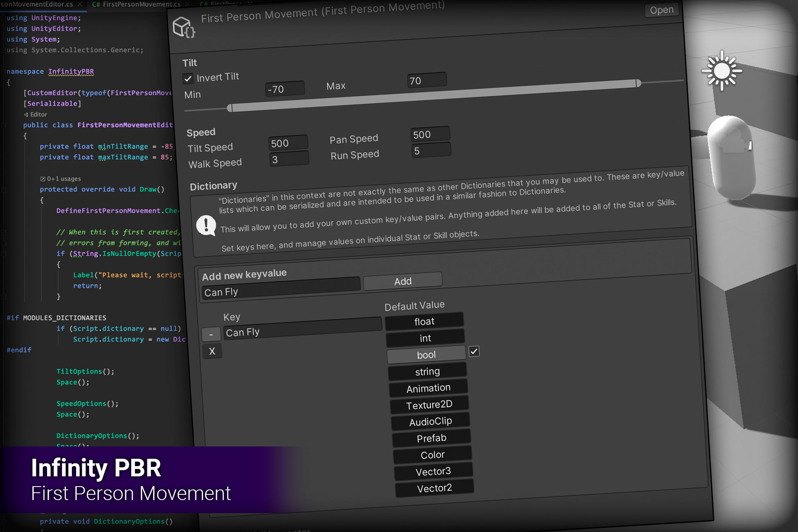Click the Run Speed input field
This screenshot has height=532, width=798.
[431, 151]
